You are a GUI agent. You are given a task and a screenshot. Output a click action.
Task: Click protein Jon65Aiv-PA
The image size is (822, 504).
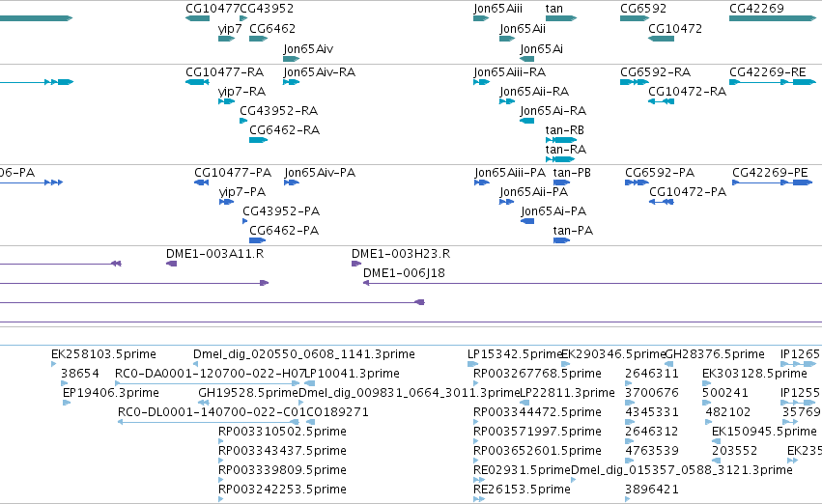click(x=292, y=182)
